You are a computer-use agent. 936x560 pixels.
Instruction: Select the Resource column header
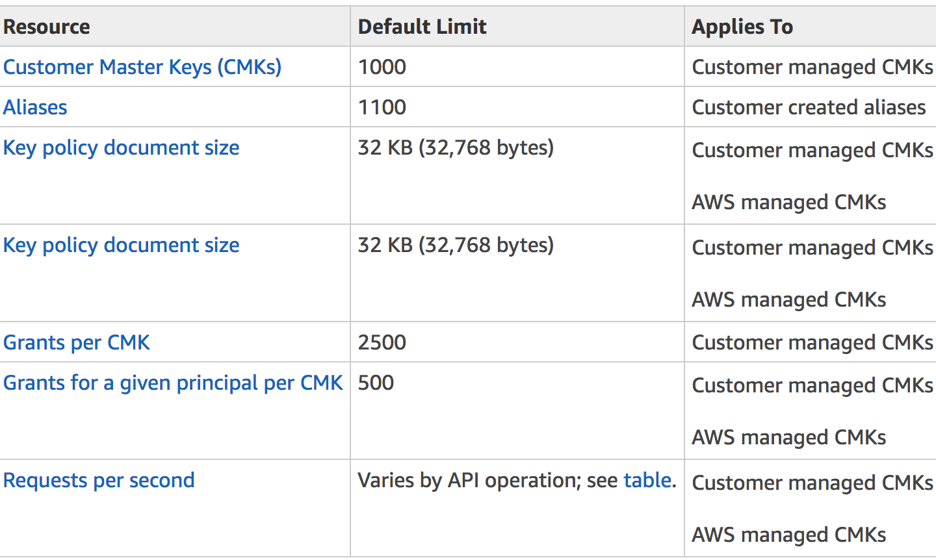pyautogui.click(x=47, y=27)
